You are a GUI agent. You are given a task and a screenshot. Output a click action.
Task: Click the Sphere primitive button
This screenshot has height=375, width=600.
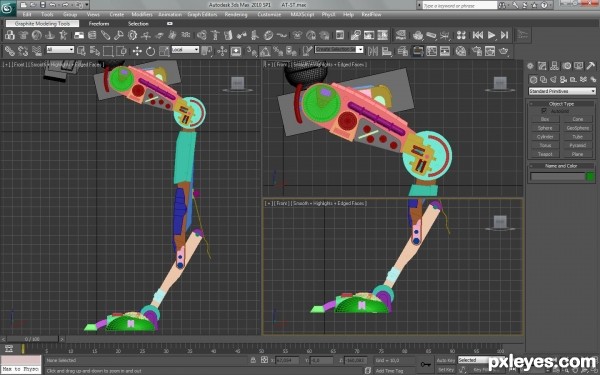(x=545, y=128)
